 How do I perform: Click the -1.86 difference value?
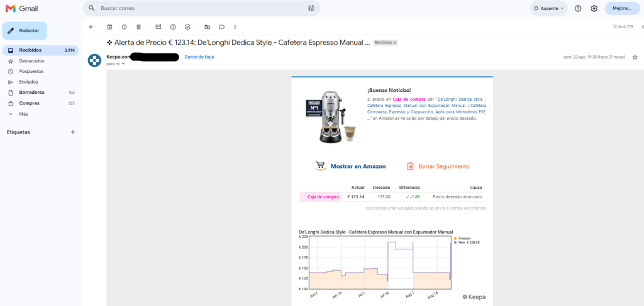click(x=415, y=196)
